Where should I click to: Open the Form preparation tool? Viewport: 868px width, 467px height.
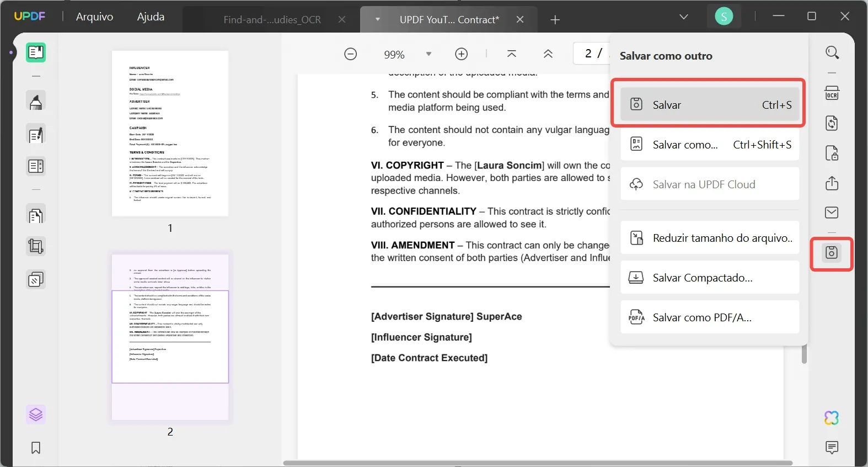[36, 166]
